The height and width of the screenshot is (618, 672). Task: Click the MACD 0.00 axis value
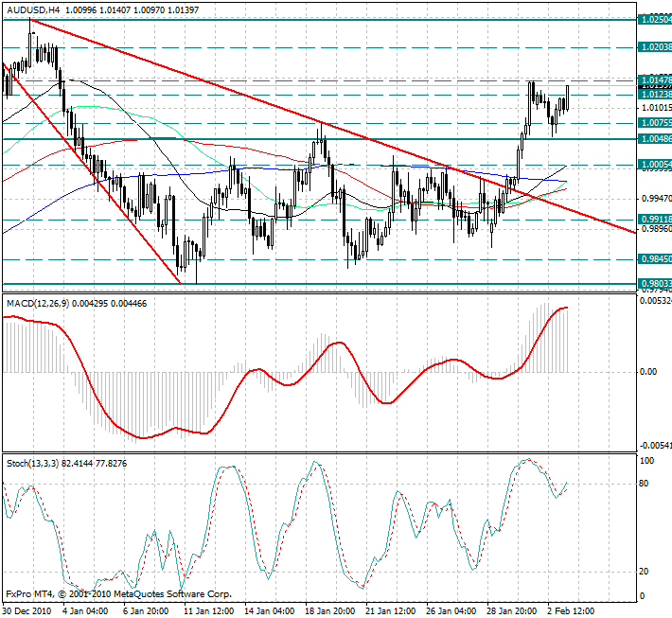(x=648, y=372)
